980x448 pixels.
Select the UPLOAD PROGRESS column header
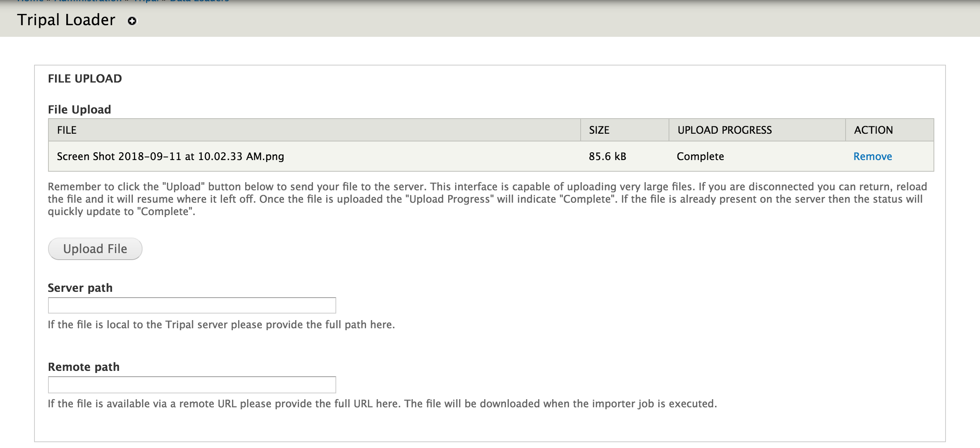point(724,130)
